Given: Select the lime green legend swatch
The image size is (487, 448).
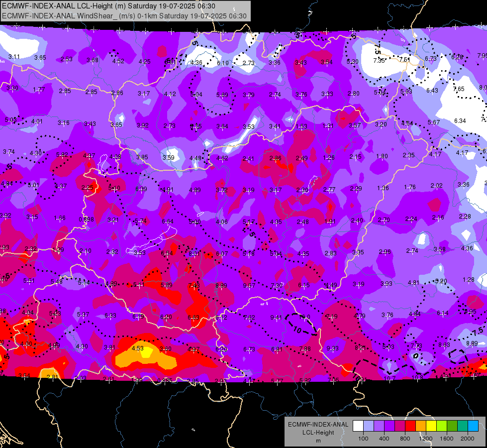Looking at the screenshot, I should point(442,426).
